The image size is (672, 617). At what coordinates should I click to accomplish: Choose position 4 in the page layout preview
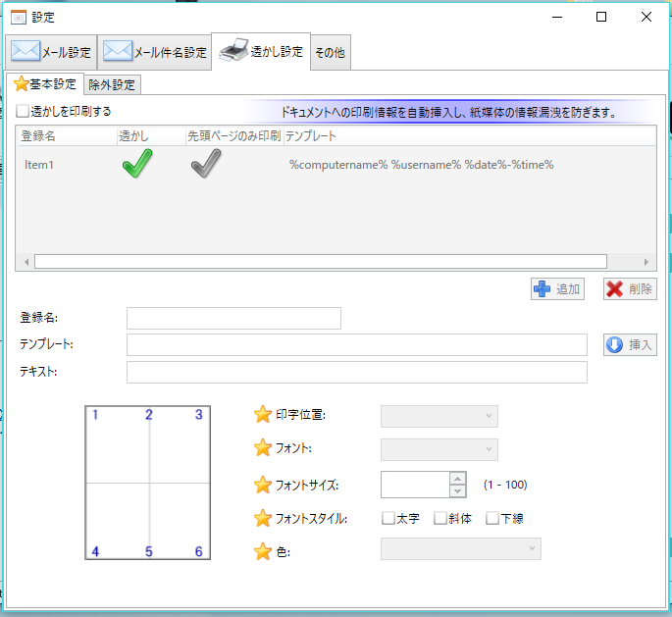95,551
